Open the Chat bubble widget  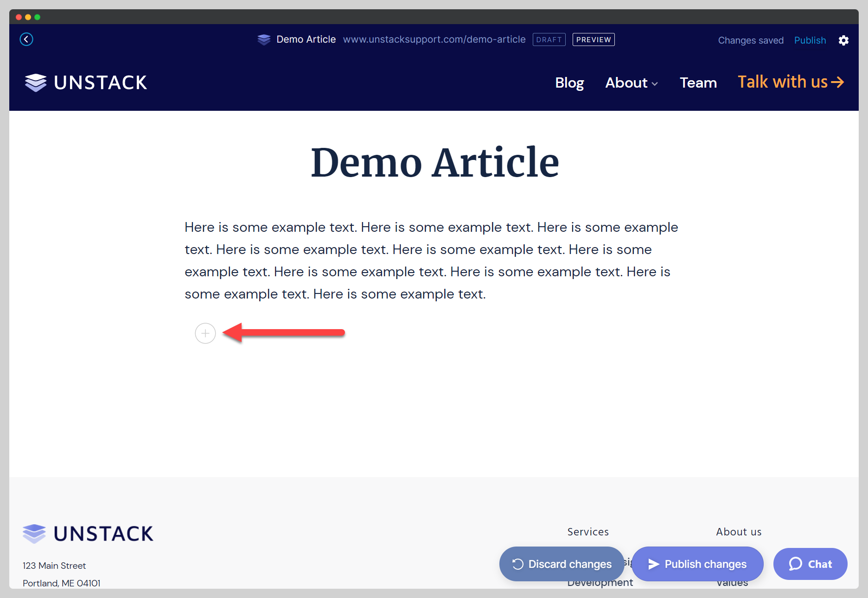810,564
